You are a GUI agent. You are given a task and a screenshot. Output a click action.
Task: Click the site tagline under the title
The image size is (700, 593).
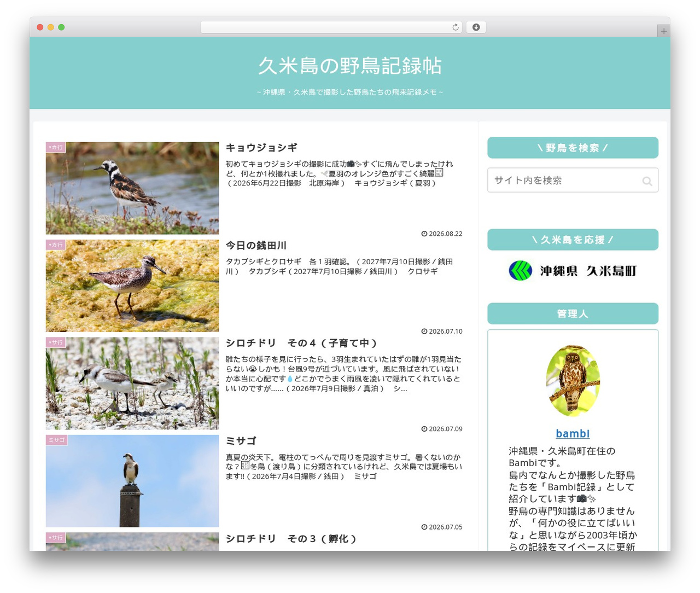click(x=350, y=92)
